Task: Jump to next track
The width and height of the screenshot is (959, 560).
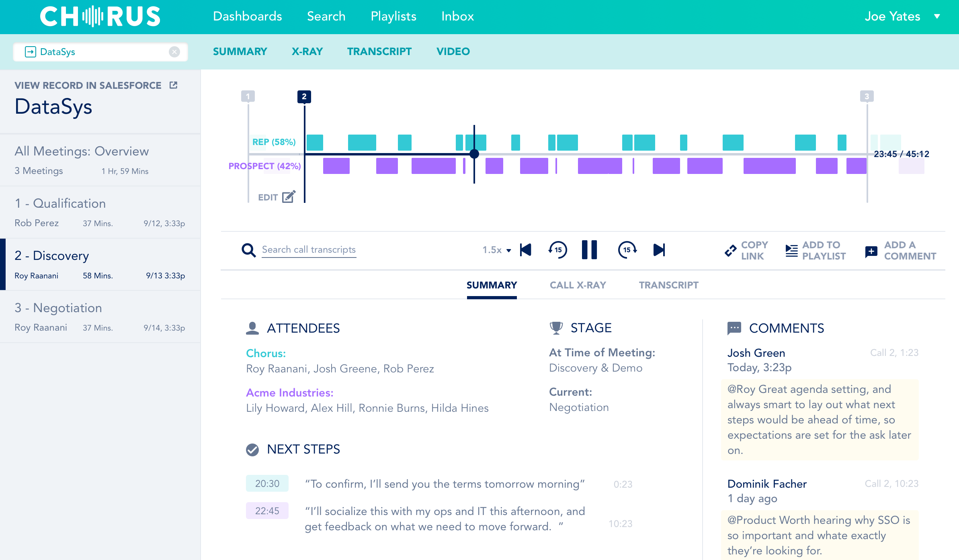Action: point(659,250)
